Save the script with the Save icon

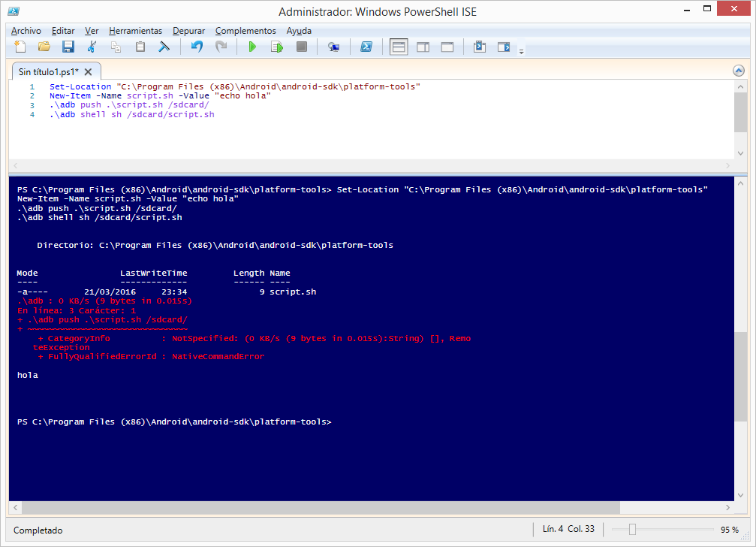[x=68, y=46]
